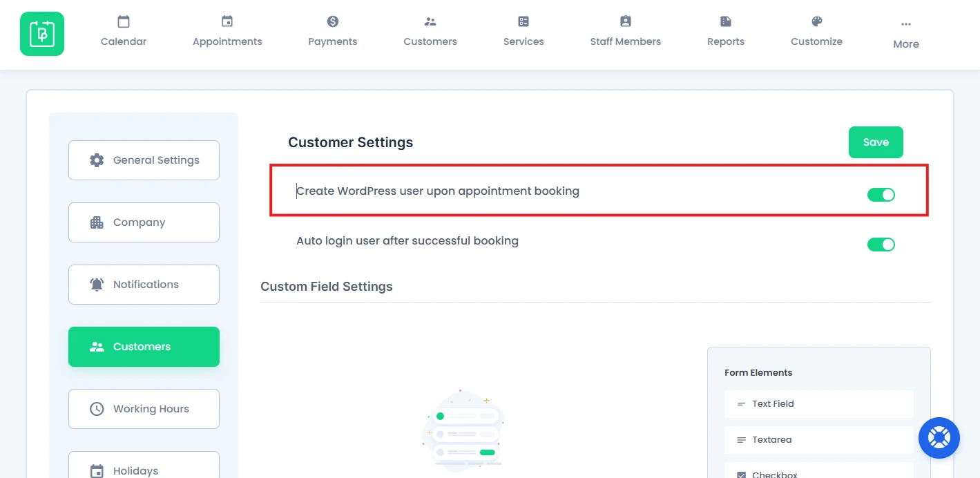The image size is (980, 478).
Task: Open General Settings tab label
Action: (156, 160)
